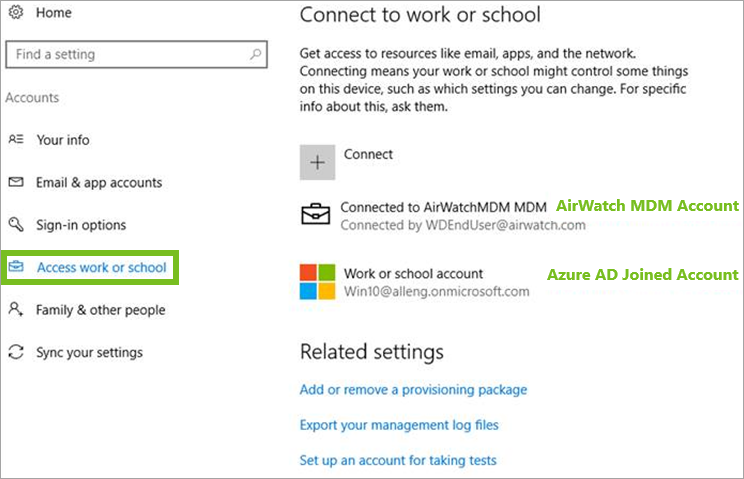Click the Connect to work or school heading

420,15
